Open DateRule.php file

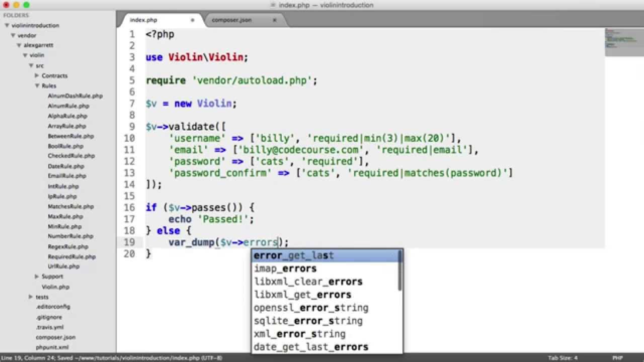point(66,166)
